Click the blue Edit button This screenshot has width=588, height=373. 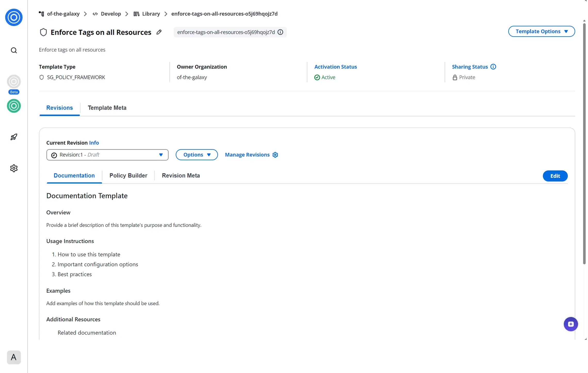coord(555,176)
